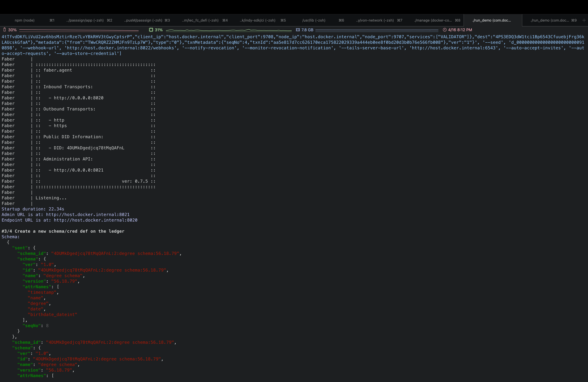588x382 pixels.
Task: Click the 'Inbound Transports:' heading
Action: click(x=68, y=87)
